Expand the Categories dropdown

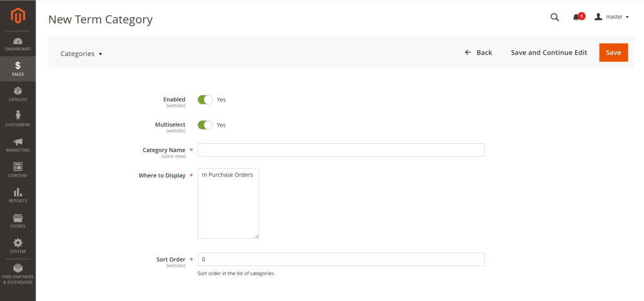tap(81, 54)
